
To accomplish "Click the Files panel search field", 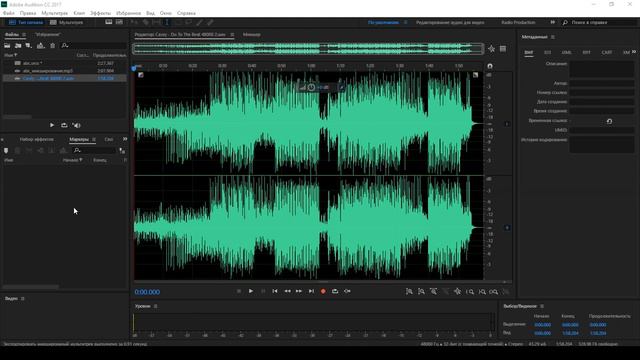I will tap(94, 46).
